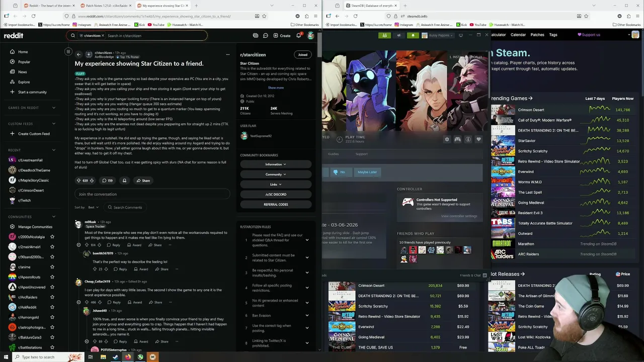Collapse the Games on Reddit section

54,108
